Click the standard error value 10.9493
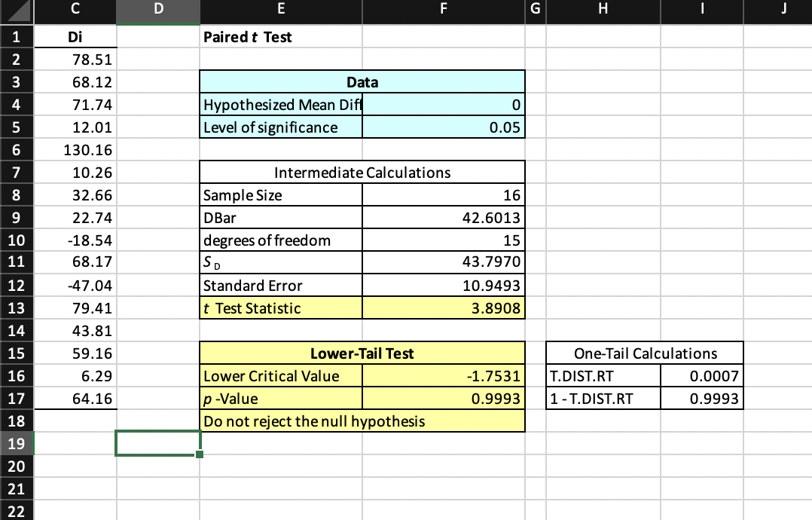Viewport: 812px width, 520px height. tap(443, 286)
